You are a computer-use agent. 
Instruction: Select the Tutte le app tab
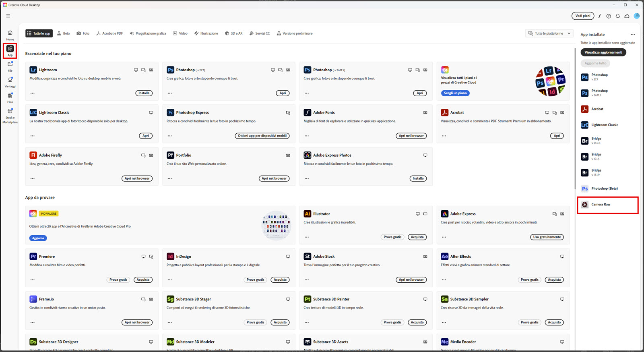coord(39,33)
